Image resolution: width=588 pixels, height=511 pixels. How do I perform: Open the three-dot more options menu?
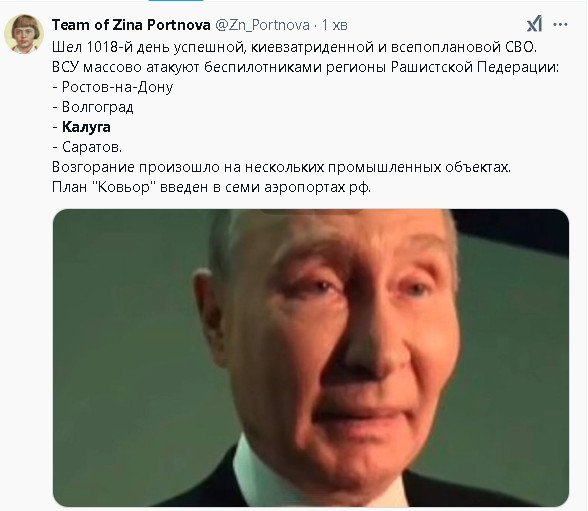(560, 25)
